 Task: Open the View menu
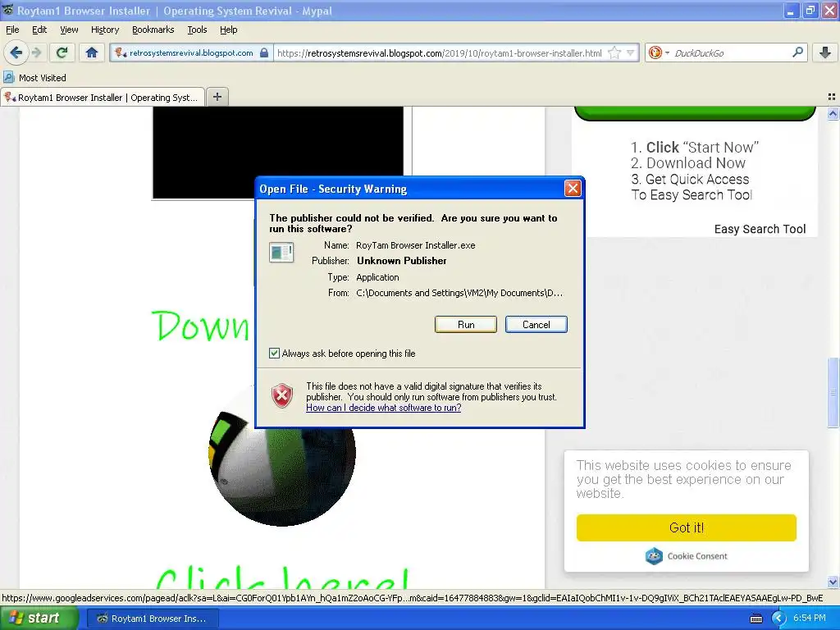69,30
